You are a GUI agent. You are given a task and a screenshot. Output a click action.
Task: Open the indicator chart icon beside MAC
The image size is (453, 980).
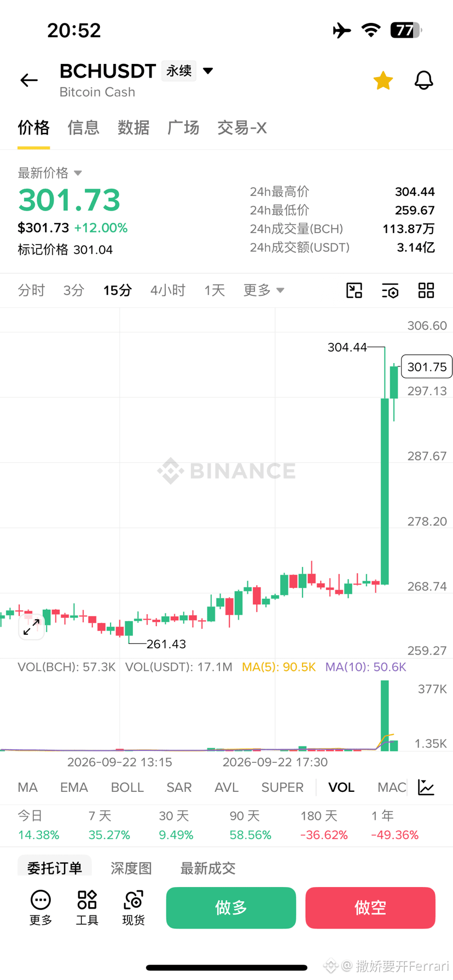pyautogui.click(x=426, y=787)
